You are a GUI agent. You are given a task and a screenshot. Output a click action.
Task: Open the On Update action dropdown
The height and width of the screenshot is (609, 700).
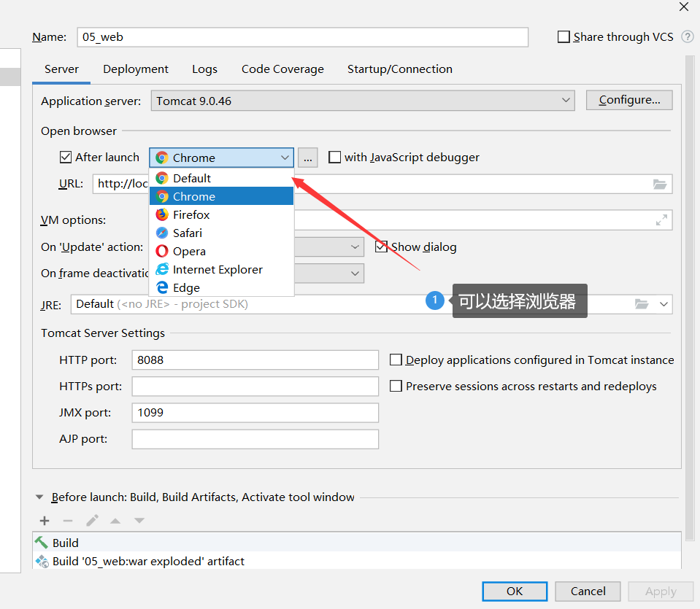[353, 247]
